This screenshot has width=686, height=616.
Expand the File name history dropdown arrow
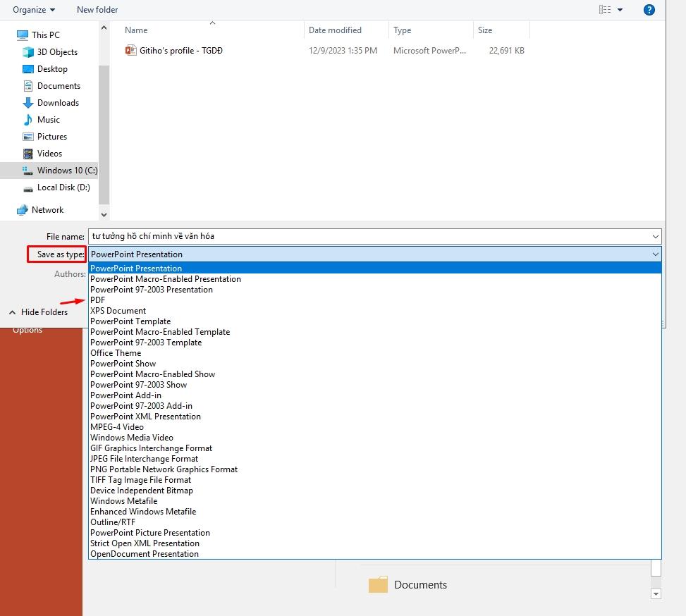pos(655,237)
